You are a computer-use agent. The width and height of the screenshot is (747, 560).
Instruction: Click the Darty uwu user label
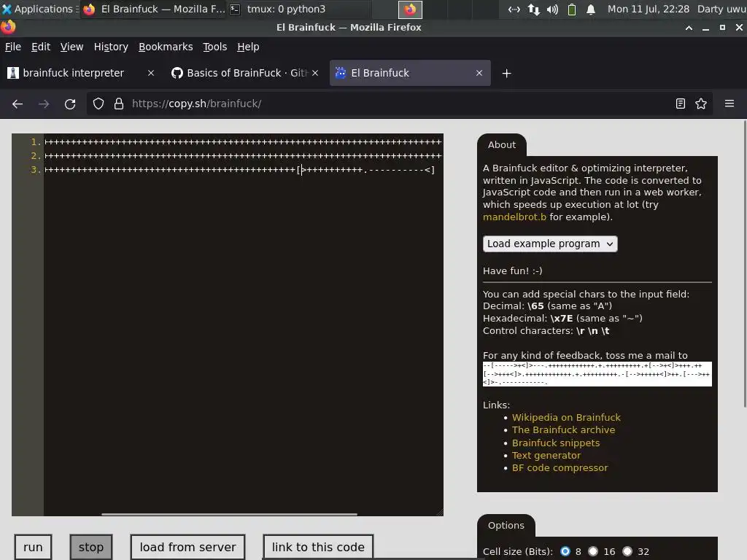[721, 9]
